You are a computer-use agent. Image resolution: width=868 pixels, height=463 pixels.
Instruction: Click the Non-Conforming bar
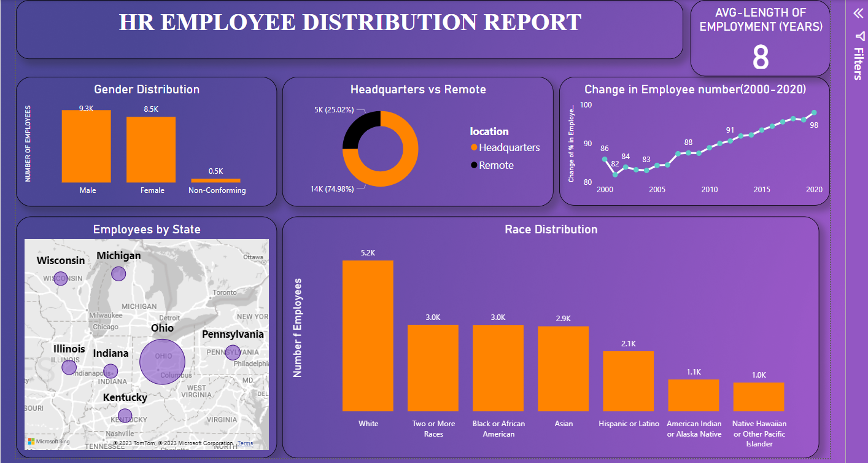tap(215, 180)
